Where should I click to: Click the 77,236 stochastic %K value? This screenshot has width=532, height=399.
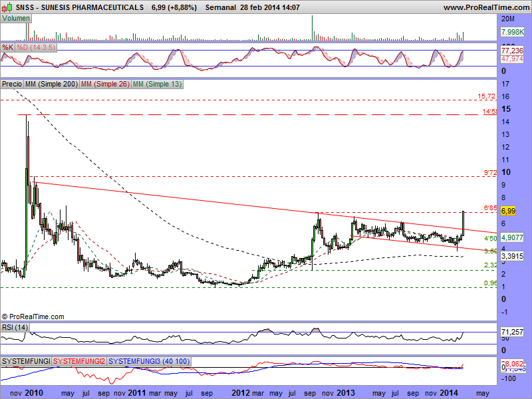pos(512,51)
